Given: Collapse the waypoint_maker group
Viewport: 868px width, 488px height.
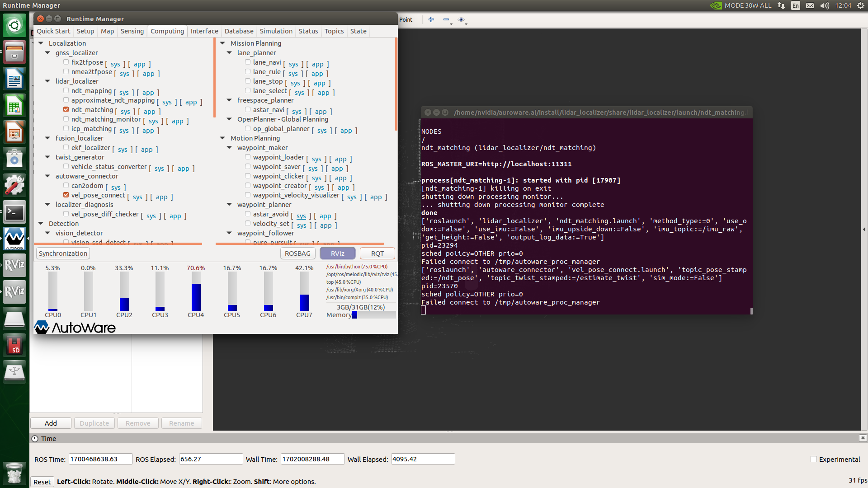Looking at the screenshot, I should pos(229,147).
